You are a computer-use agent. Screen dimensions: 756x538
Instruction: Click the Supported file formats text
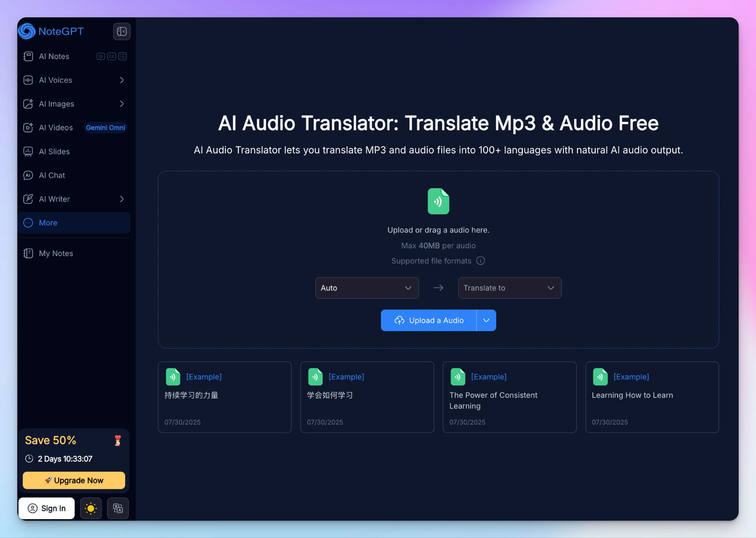click(431, 261)
